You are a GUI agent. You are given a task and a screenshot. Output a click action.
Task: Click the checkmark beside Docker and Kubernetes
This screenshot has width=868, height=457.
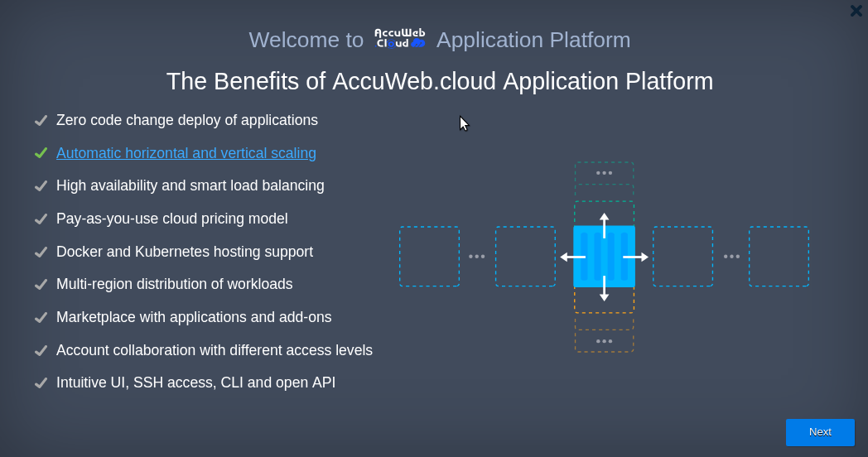click(41, 252)
